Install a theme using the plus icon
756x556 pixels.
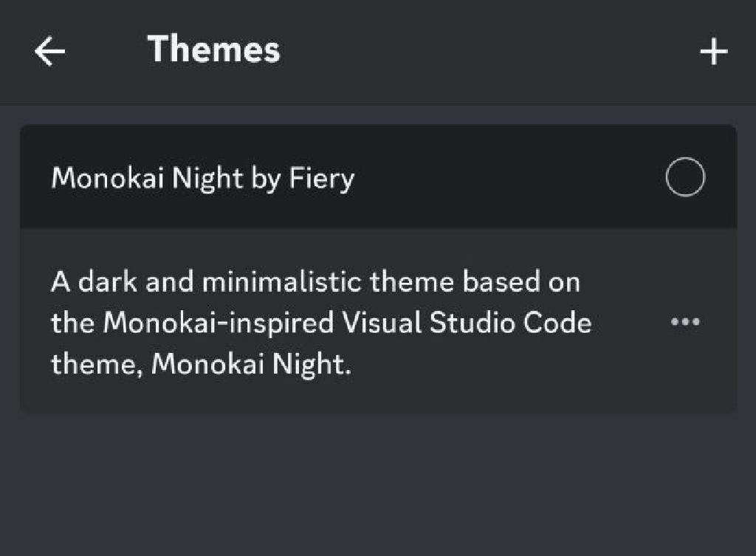point(713,52)
